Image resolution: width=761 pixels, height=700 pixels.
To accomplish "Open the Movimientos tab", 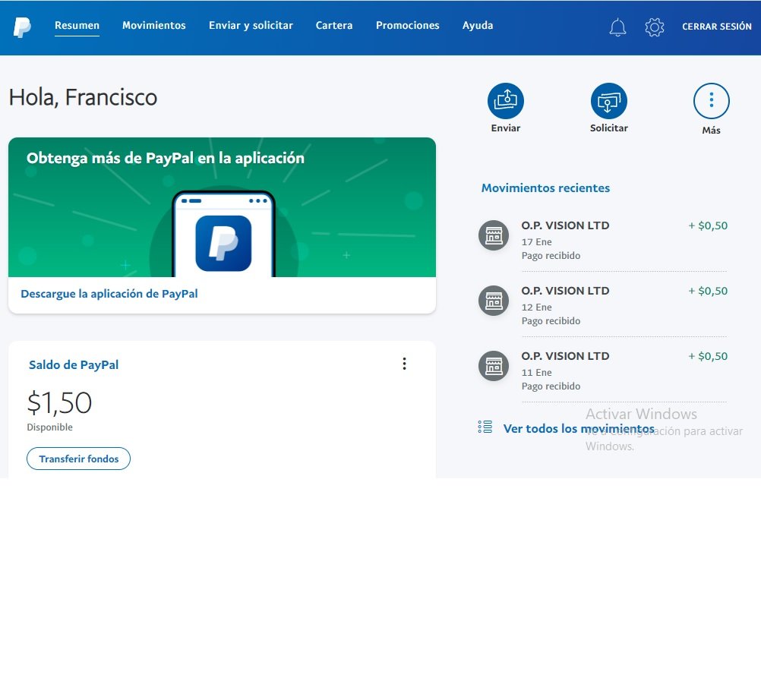I will (154, 26).
